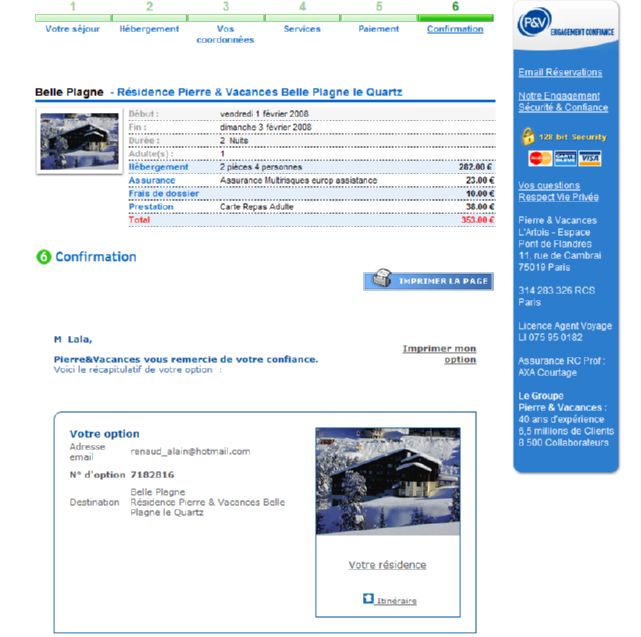Click the end date dimanche 3 février 2008

point(265,127)
